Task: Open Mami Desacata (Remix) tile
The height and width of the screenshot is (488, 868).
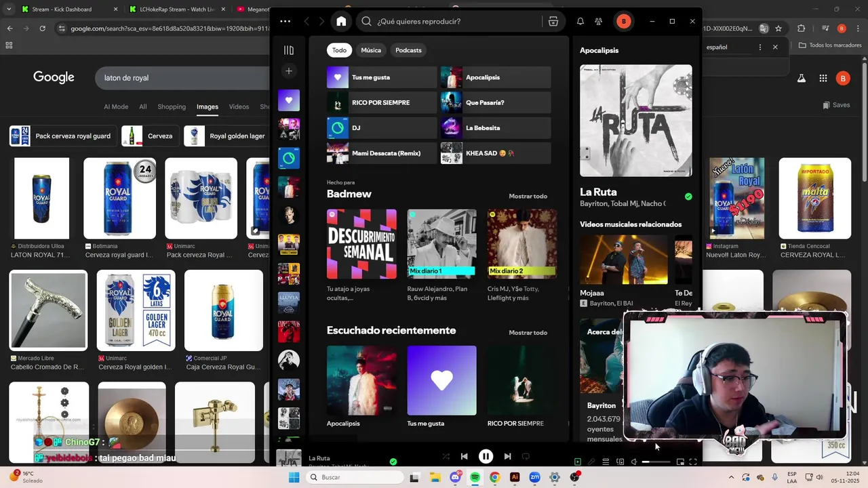Action: 382,153
